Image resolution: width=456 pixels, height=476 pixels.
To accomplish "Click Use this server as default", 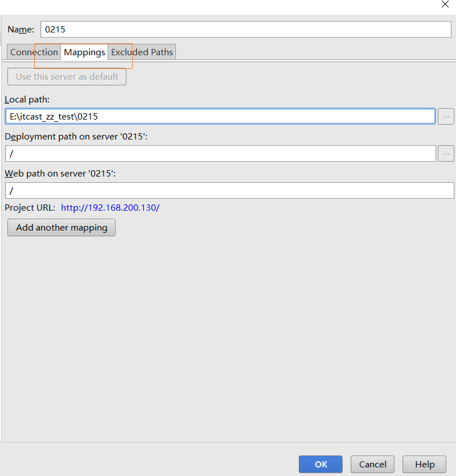I will tap(67, 76).
